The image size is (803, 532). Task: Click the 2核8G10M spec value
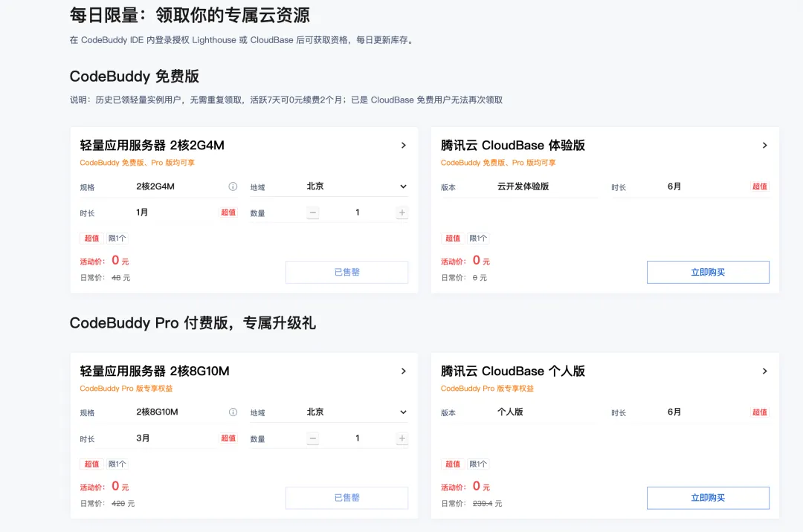coord(157,412)
